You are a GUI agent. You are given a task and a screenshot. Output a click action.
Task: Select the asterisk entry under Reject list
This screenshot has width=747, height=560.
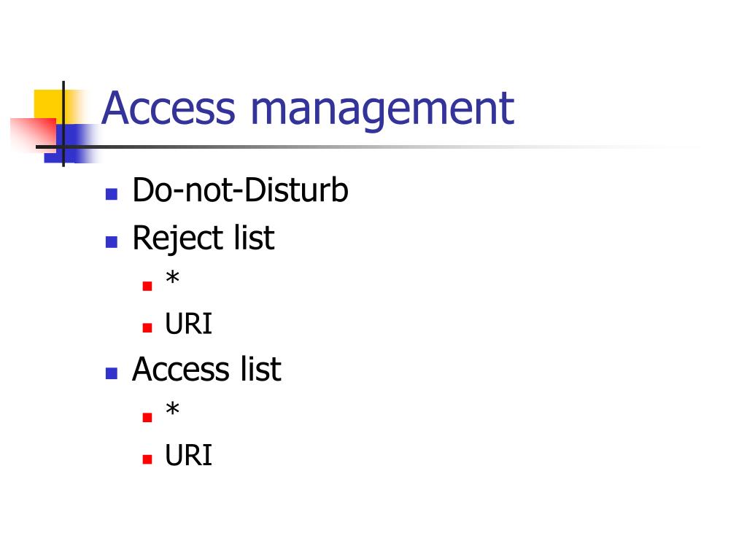(172, 278)
